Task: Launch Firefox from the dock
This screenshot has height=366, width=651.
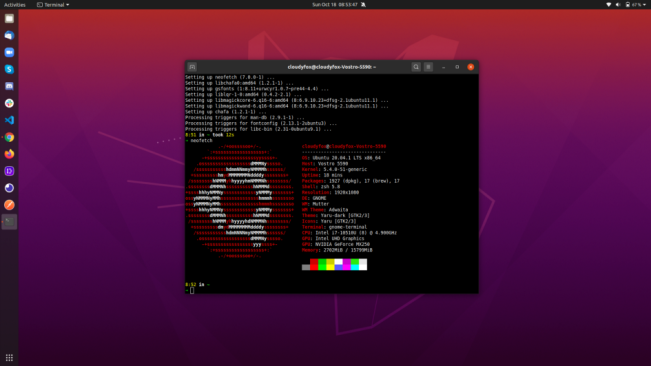Action: coord(9,154)
